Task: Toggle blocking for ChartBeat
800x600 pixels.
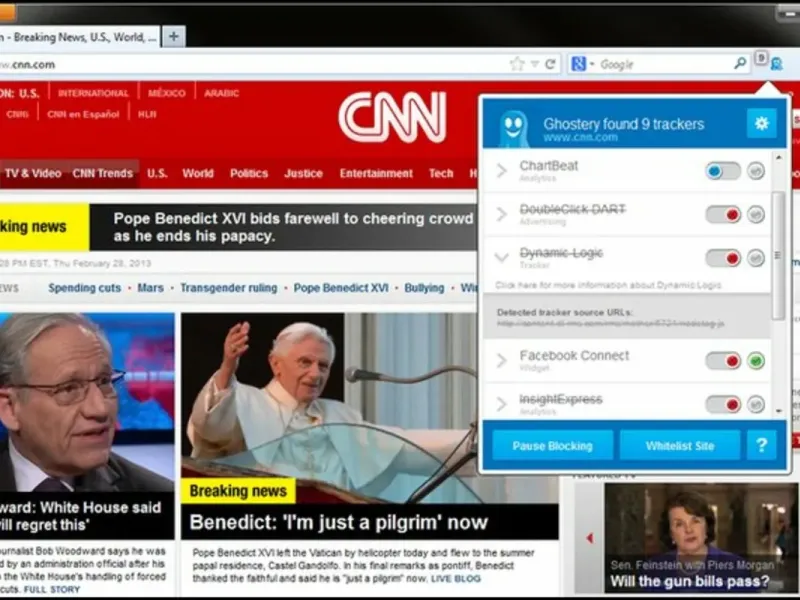Action: tap(723, 171)
